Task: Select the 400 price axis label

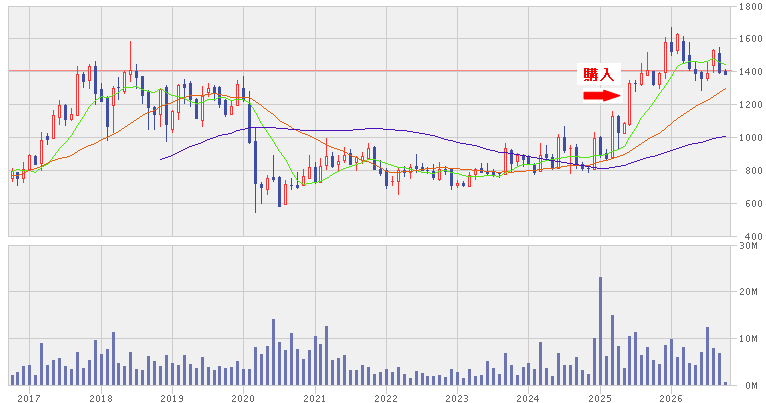Action: pyautogui.click(x=754, y=236)
